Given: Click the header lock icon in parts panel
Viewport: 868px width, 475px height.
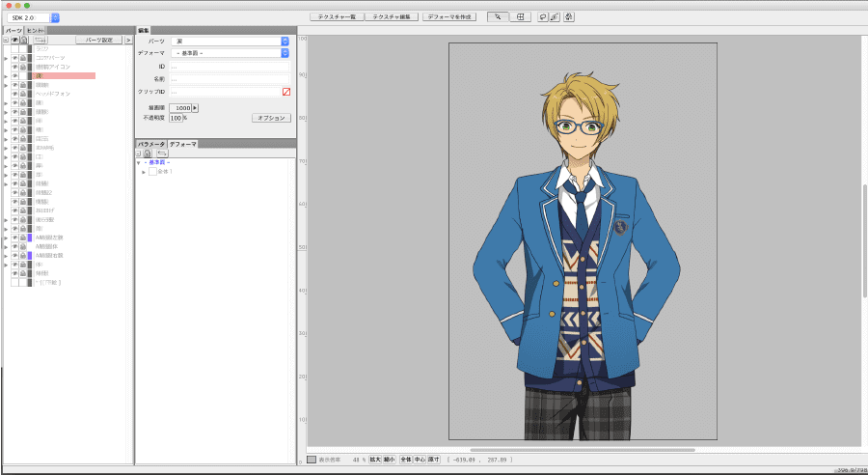Looking at the screenshot, I should point(24,40).
